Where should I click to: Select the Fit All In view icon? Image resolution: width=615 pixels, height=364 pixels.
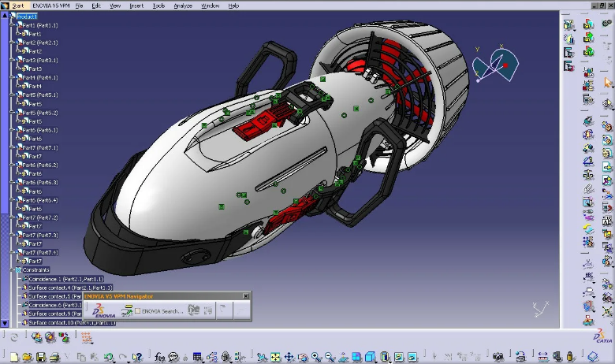click(274, 358)
